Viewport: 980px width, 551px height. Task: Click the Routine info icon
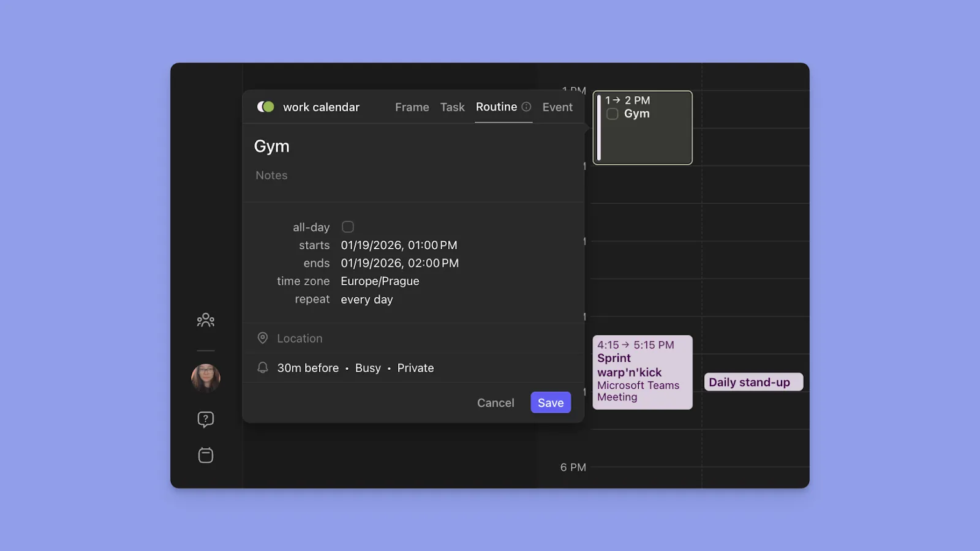[526, 107]
